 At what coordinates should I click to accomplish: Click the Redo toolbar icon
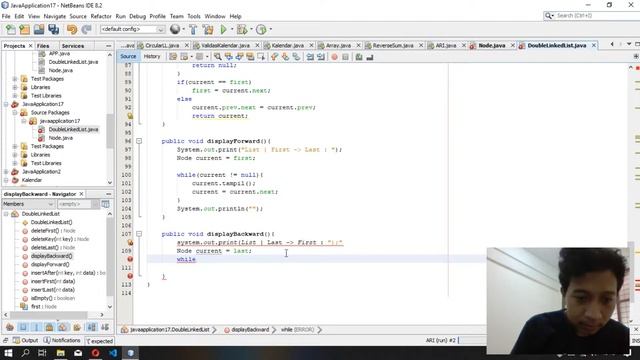[x=86, y=29]
